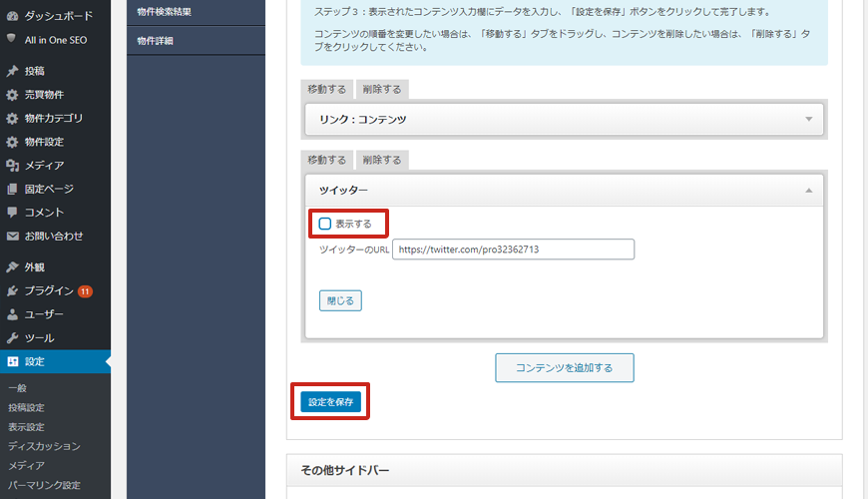This screenshot has width=868, height=499.
Task: Click the Media library icon
Action: (12, 166)
